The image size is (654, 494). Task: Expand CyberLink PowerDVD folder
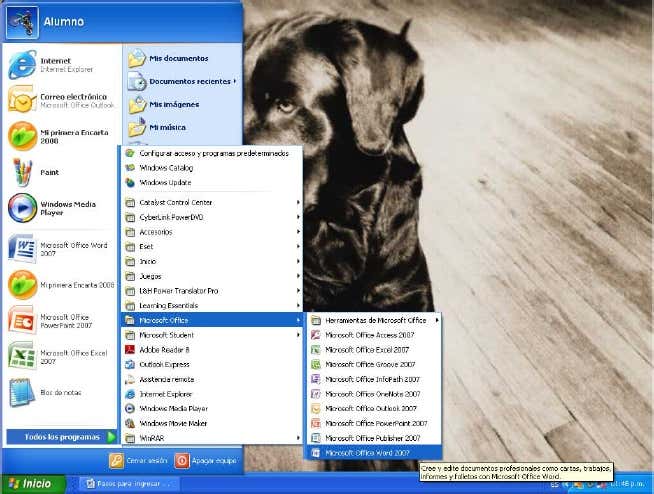pos(211,217)
